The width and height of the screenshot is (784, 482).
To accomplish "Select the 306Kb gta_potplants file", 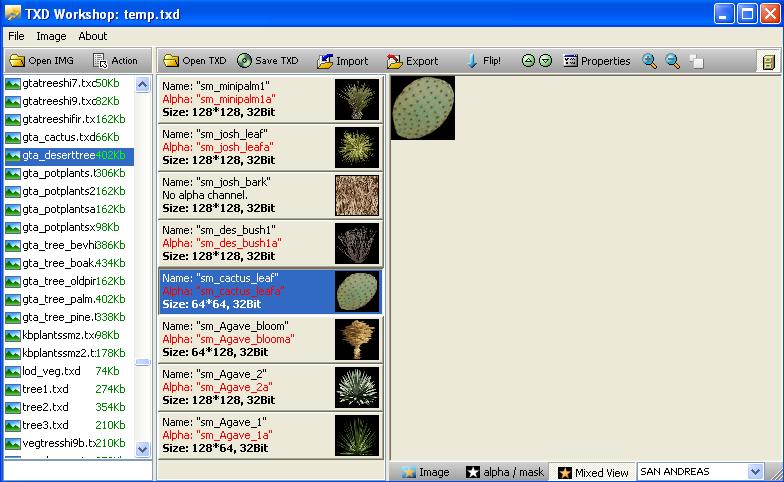I will point(69,173).
